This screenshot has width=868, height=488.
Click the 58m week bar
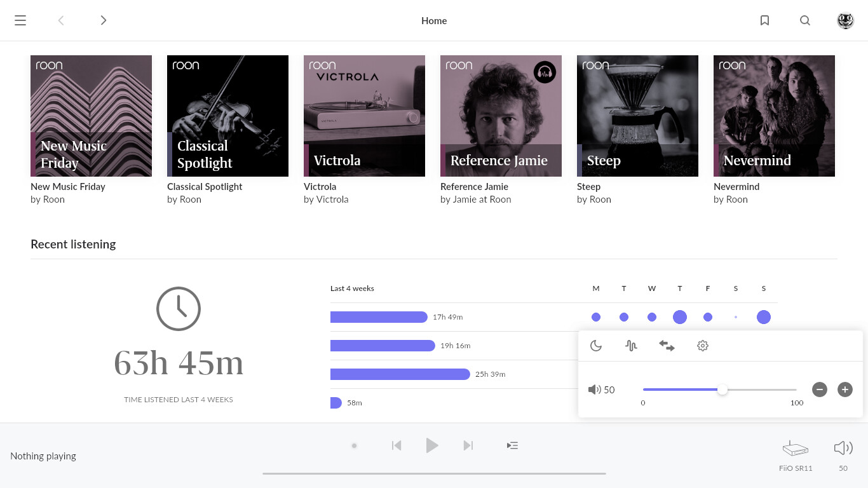336,403
